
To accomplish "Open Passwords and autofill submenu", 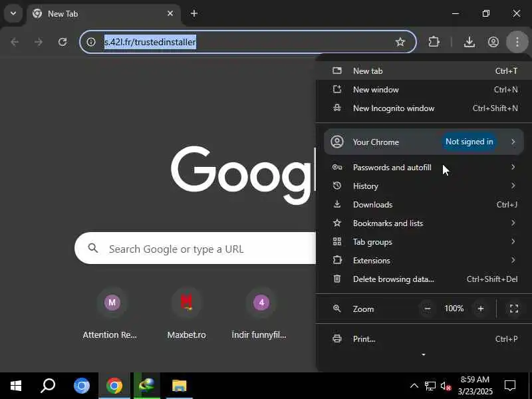I will point(424,168).
